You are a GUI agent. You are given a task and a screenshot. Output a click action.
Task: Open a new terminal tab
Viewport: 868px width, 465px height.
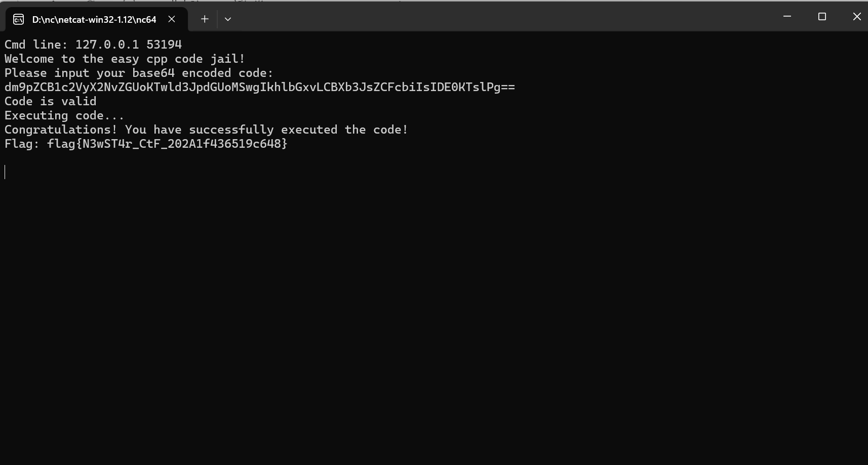coord(205,19)
